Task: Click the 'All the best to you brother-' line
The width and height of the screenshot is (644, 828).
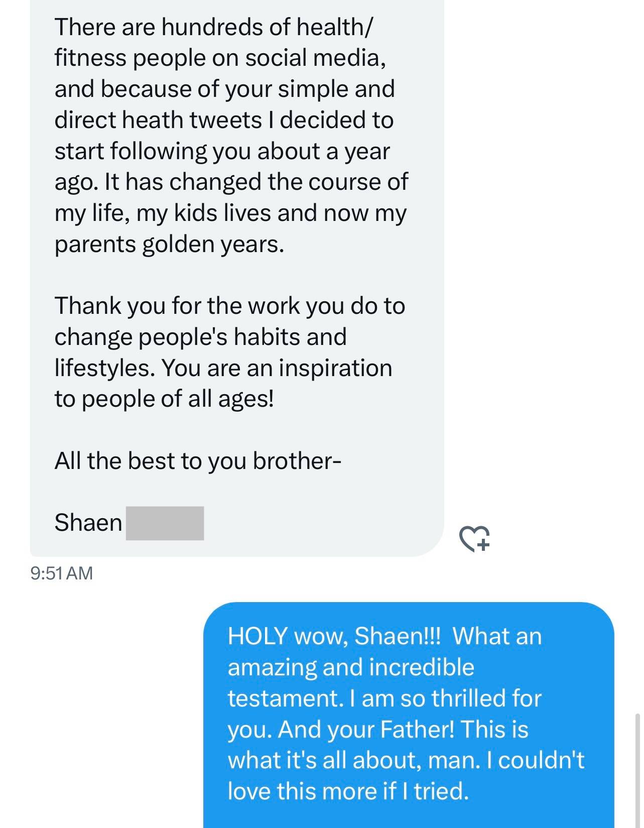Action: [x=198, y=461]
